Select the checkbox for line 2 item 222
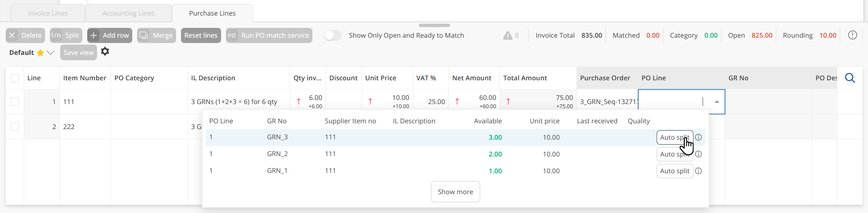 tap(15, 127)
